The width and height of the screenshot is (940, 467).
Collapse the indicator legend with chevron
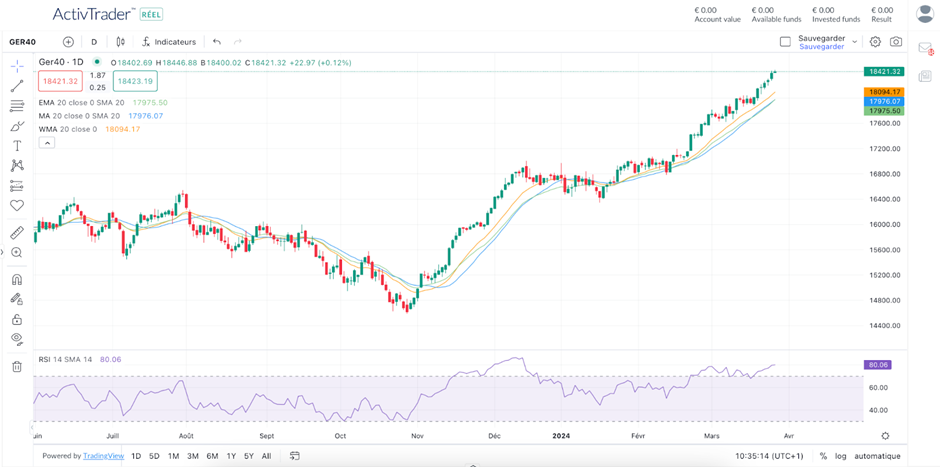(x=46, y=143)
